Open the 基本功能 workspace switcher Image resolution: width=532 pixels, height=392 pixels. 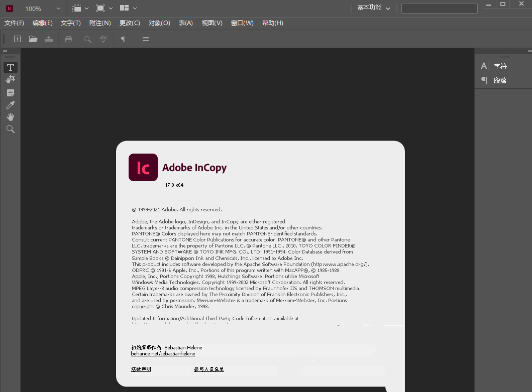374,8
